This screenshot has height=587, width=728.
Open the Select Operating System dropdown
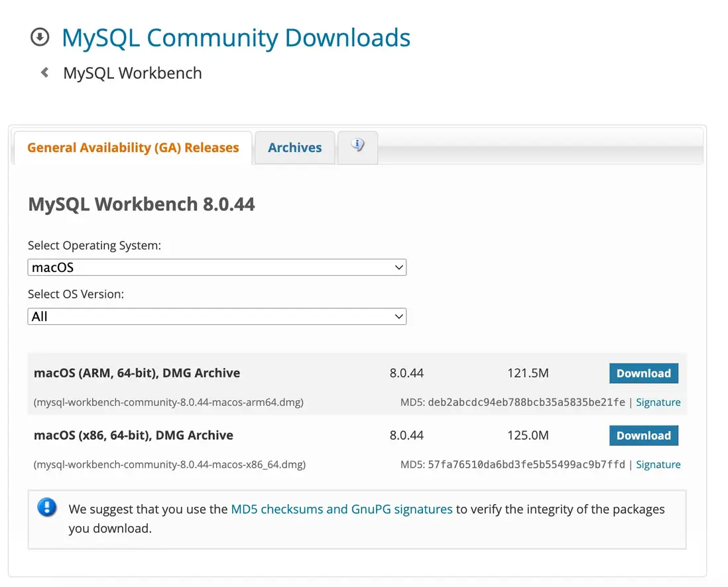[x=217, y=268]
